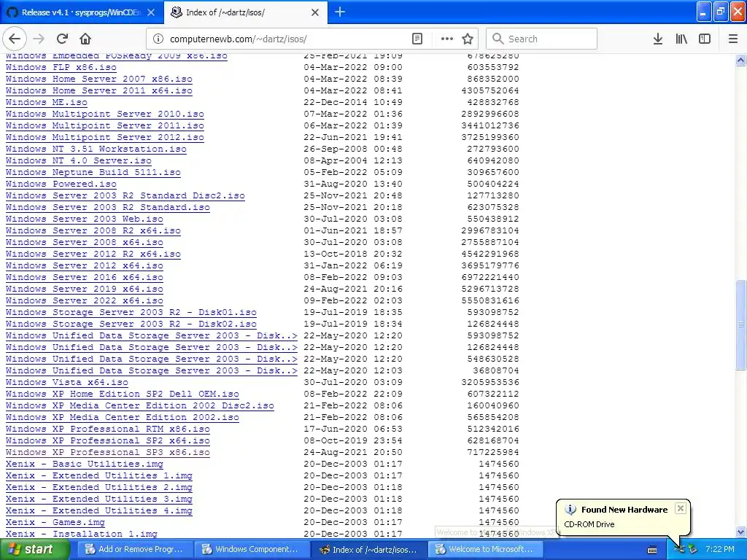747x560 pixels.
Task: Download Windows Vista x64.iso
Action: pyautogui.click(x=67, y=382)
